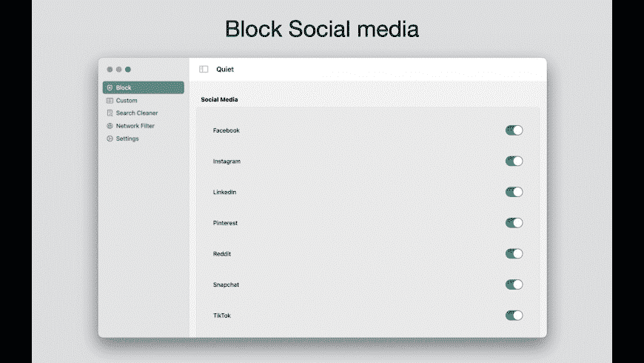This screenshot has width=644, height=363.
Task: Switch off LinkedIn blocking
Action: click(x=514, y=192)
